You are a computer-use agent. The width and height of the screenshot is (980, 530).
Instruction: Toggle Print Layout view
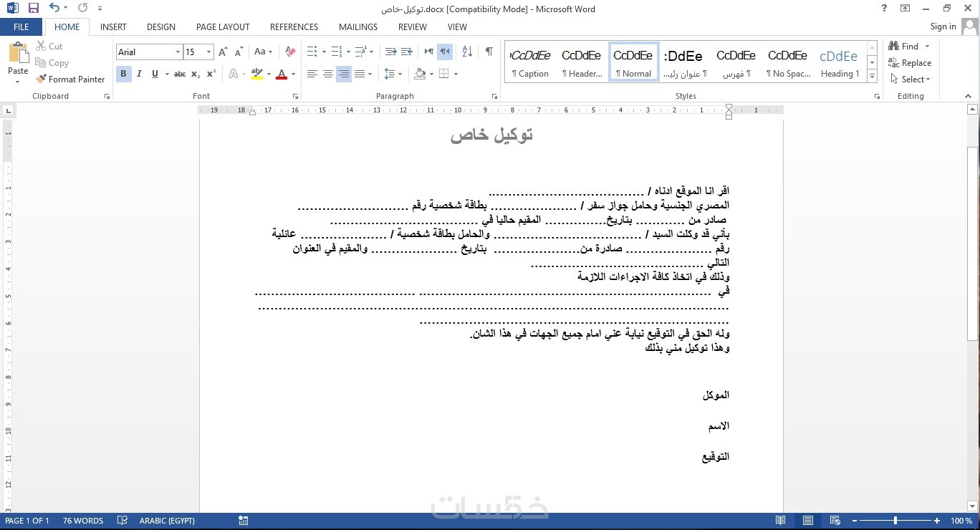point(807,521)
